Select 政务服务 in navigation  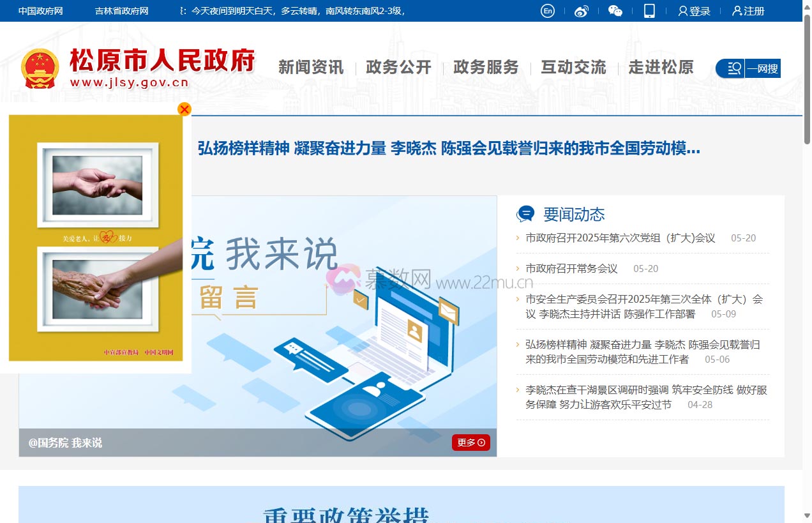(486, 68)
